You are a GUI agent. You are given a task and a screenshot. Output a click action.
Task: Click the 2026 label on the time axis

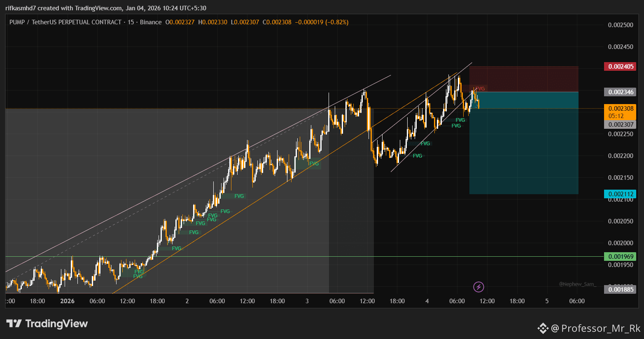[67, 301]
